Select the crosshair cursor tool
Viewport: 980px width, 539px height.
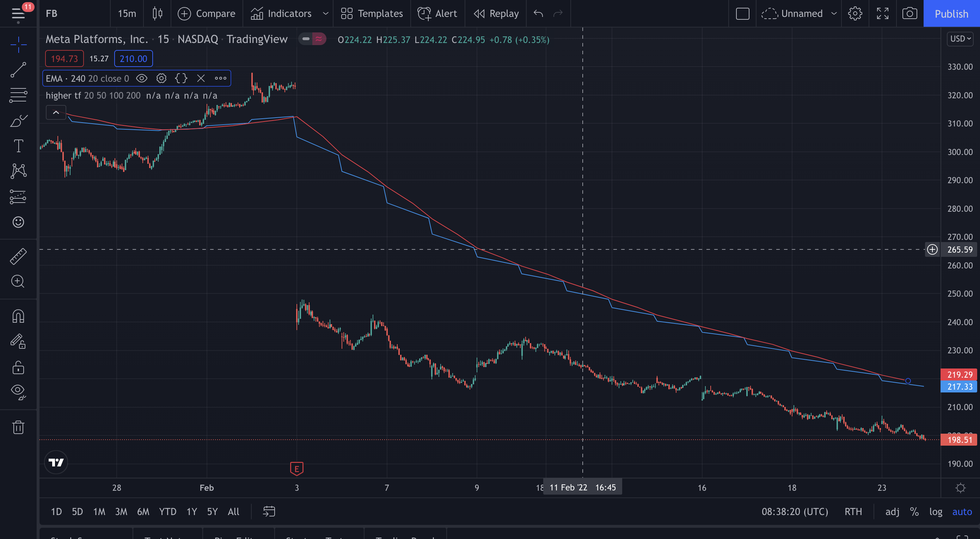point(18,45)
